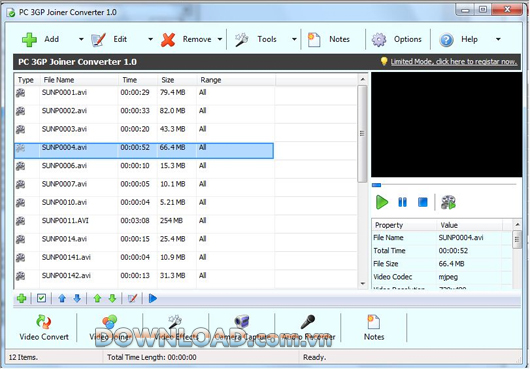Open the Camera Capture tab
Viewport: 530px width, 369px height.
[242, 328]
